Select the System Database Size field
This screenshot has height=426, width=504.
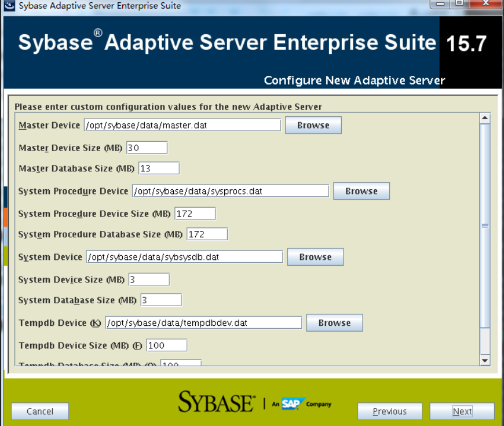click(161, 300)
